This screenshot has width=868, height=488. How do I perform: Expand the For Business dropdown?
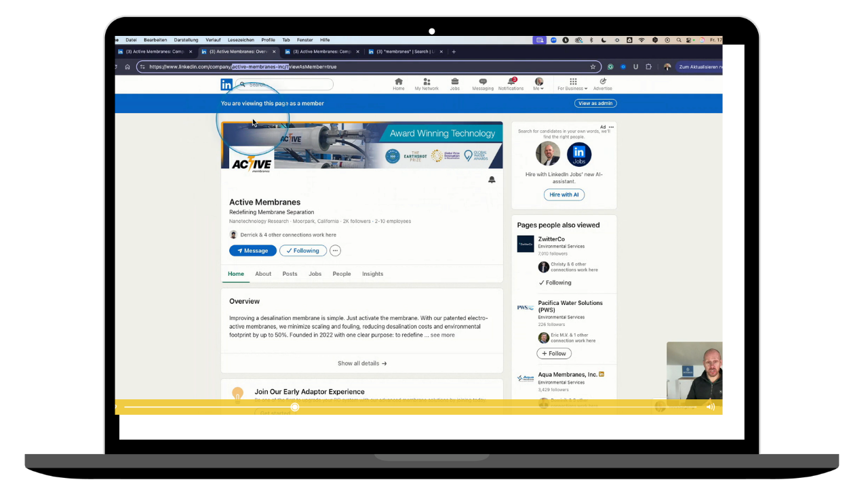tap(573, 84)
